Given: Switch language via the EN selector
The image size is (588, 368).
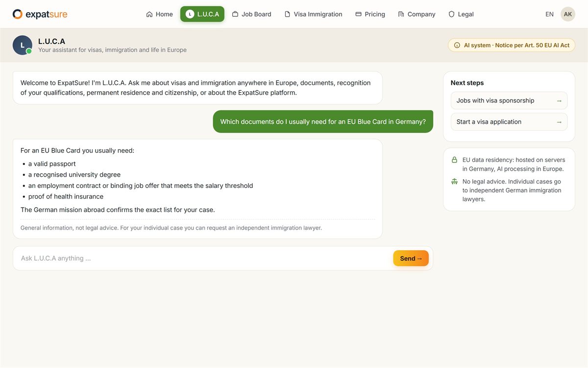Looking at the screenshot, I should (x=550, y=14).
